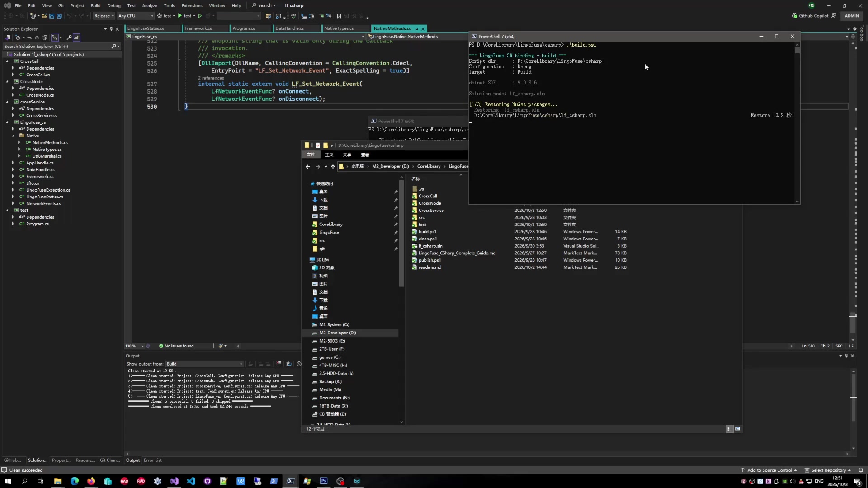Screen dimensions: 868x488
Task: Open lf_csharp.sln in File Explorer list
Action: (430, 246)
